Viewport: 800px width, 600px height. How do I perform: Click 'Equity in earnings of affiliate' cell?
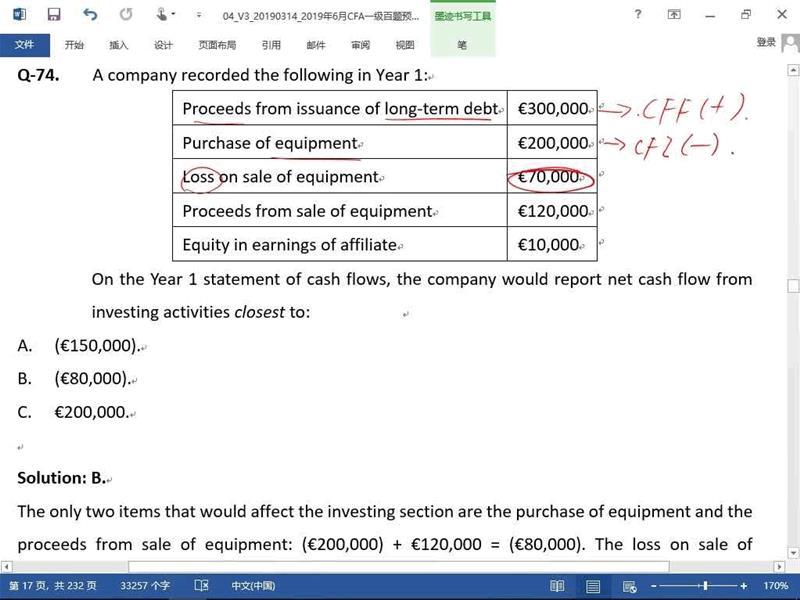(340, 244)
